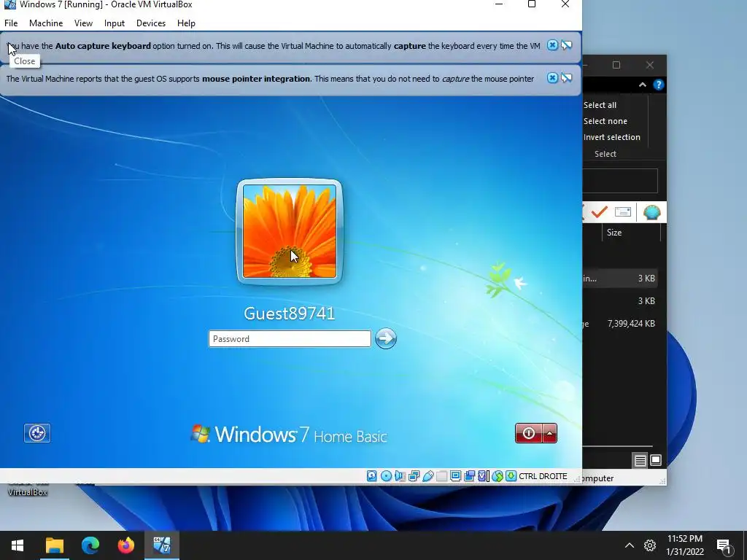Click the red shut down power button
The width and height of the screenshot is (747, 560).
point(529,433)
